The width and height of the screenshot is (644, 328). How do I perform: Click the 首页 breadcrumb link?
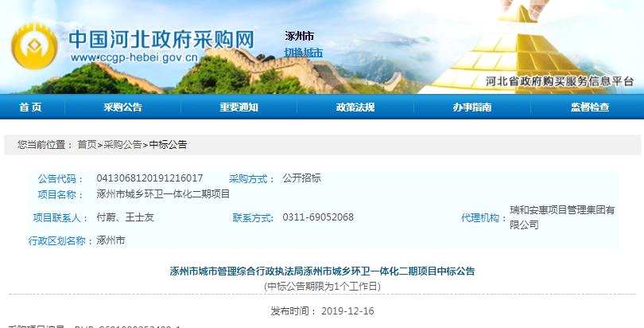87,145
